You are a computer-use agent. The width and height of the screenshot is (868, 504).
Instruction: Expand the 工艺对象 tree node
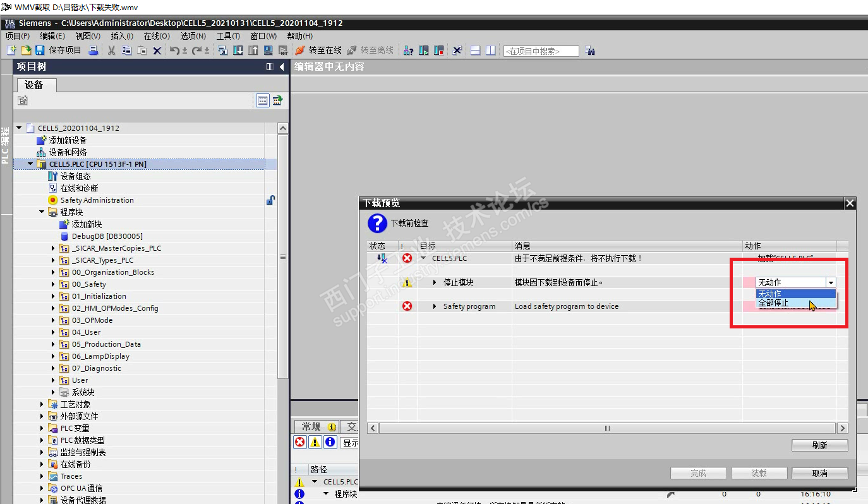42,404
